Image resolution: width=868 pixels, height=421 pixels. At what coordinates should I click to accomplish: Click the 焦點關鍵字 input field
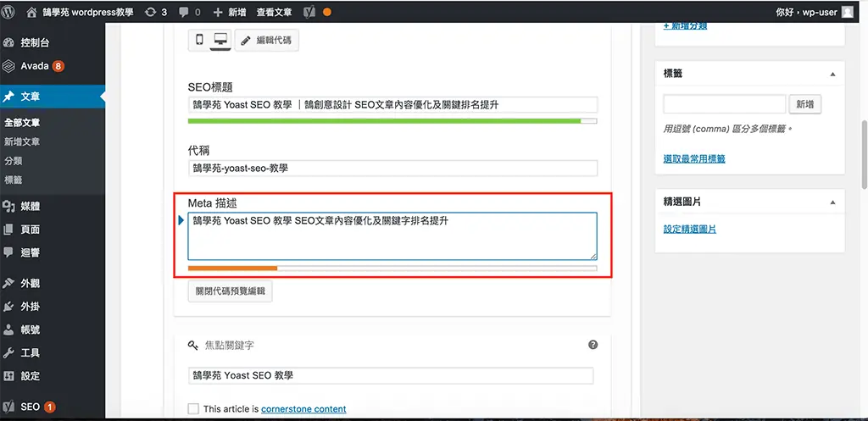pos(390,375)
